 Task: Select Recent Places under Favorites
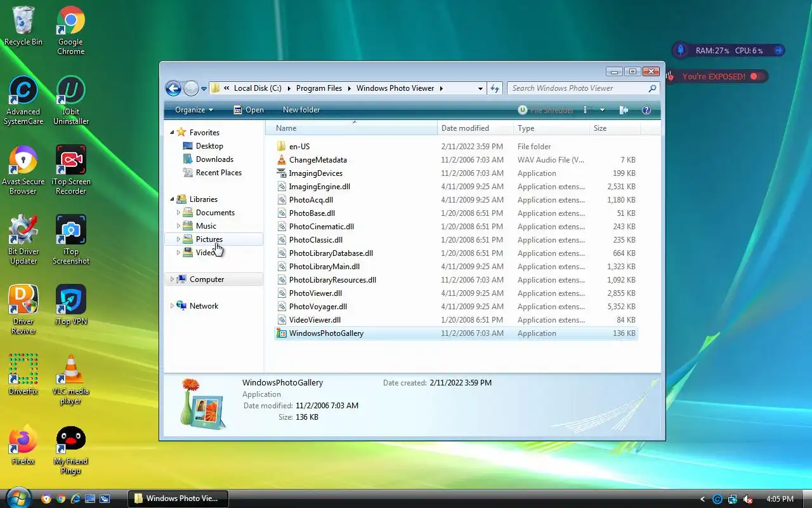(218, 173)
